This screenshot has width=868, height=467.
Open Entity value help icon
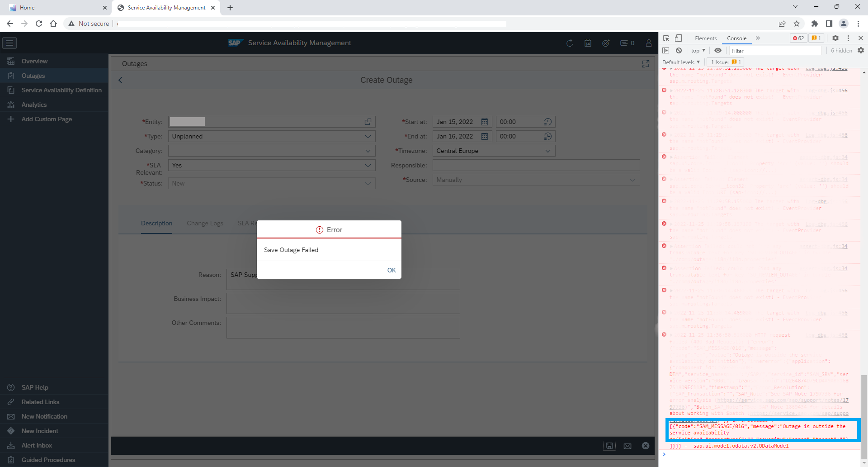pyautogui.click(x=368, y=122)
